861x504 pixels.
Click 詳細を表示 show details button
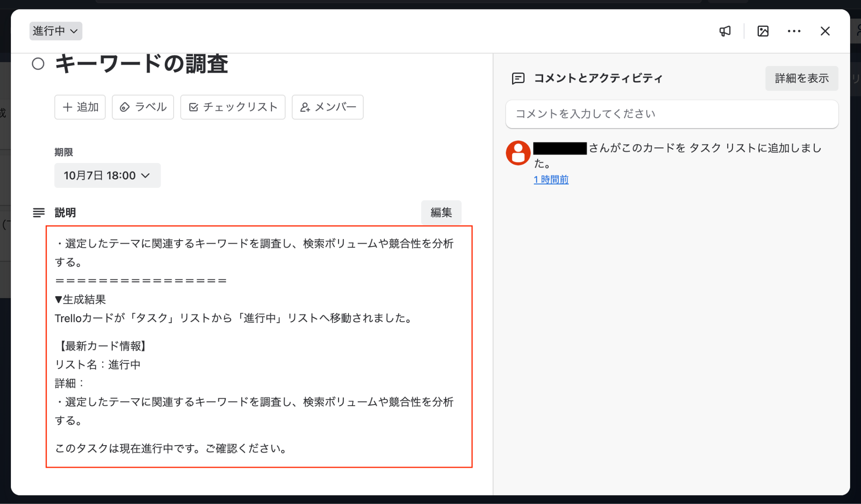[801, 79]
